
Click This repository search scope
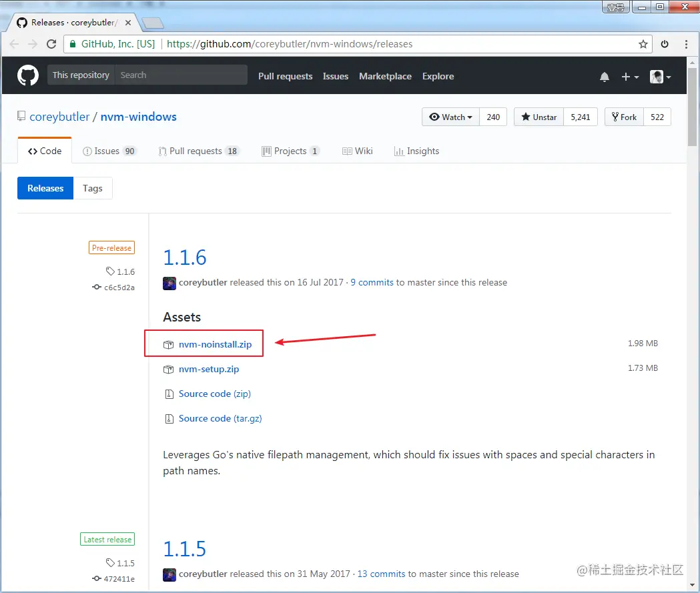click(81, 75)
